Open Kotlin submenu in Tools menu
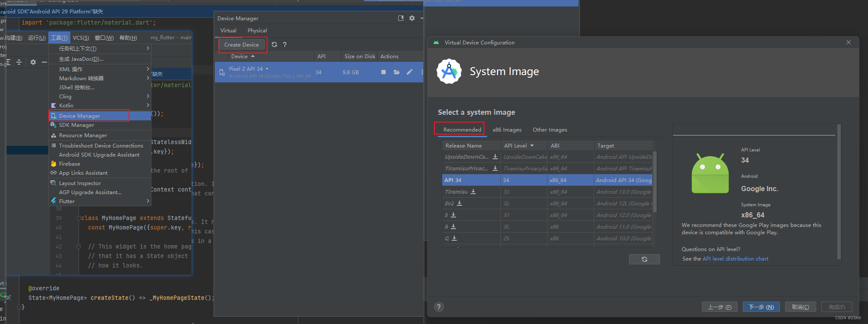 pyautogui.click(x=100, y=105)
